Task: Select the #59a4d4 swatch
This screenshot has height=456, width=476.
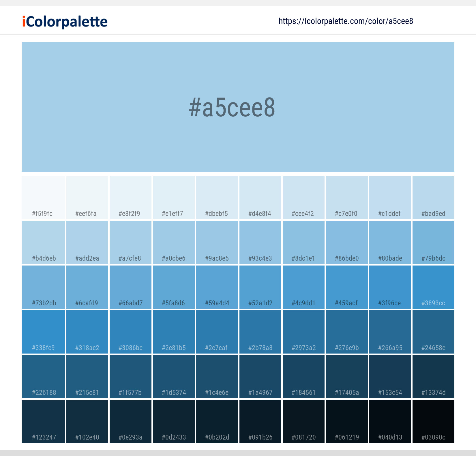Action: click(x=217, y=287)
